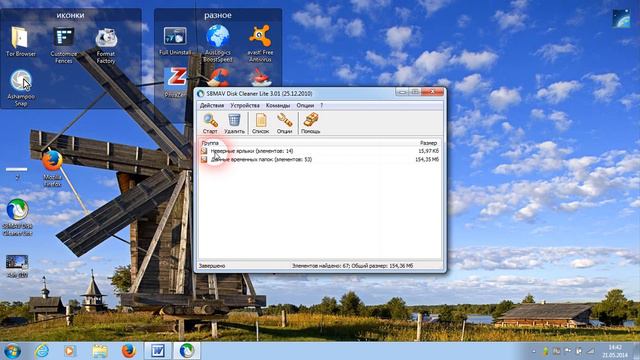Viewport: 640px width, 360px height.
Task: Open the Опции wrench toolbar icon
Action: (x=284, y=123)
